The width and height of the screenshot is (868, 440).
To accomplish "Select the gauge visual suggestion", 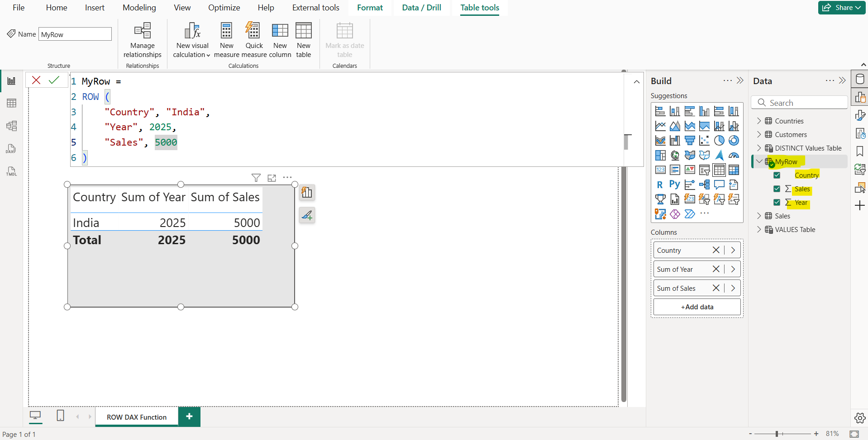I will pos(733,156).
